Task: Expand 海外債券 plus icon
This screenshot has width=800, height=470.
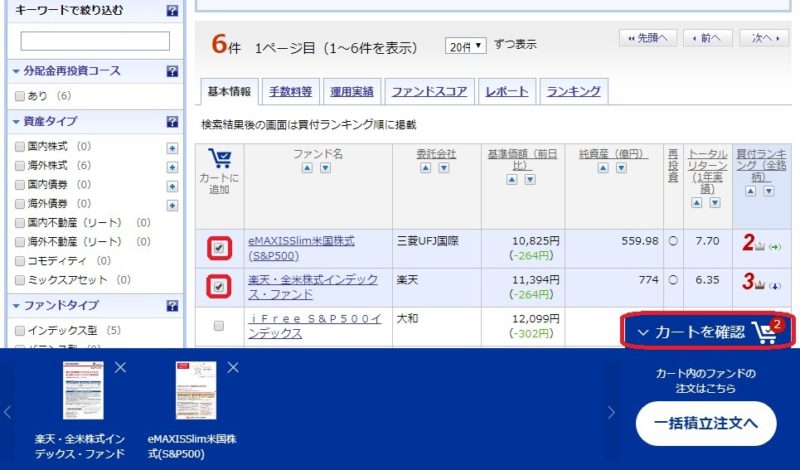Action: [172, 205]
